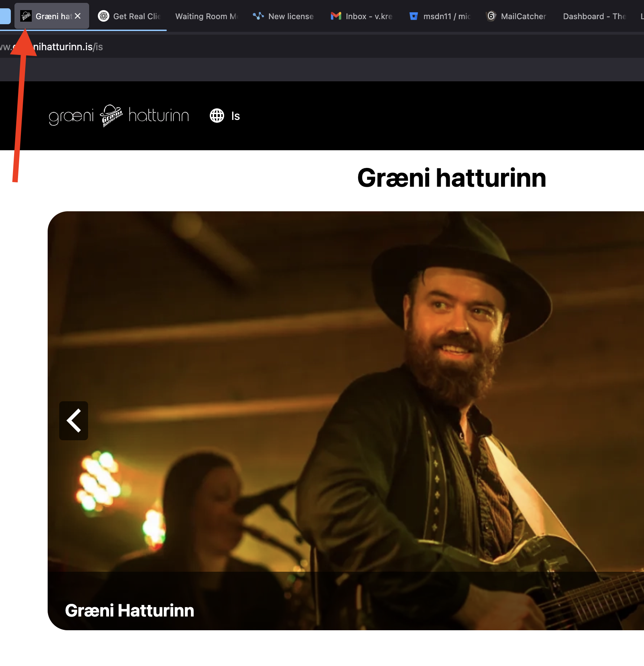Click the 'grœni' wordmark in header
Screen dimensions: 644x666
pyautogui.click(x=71, y=117)
